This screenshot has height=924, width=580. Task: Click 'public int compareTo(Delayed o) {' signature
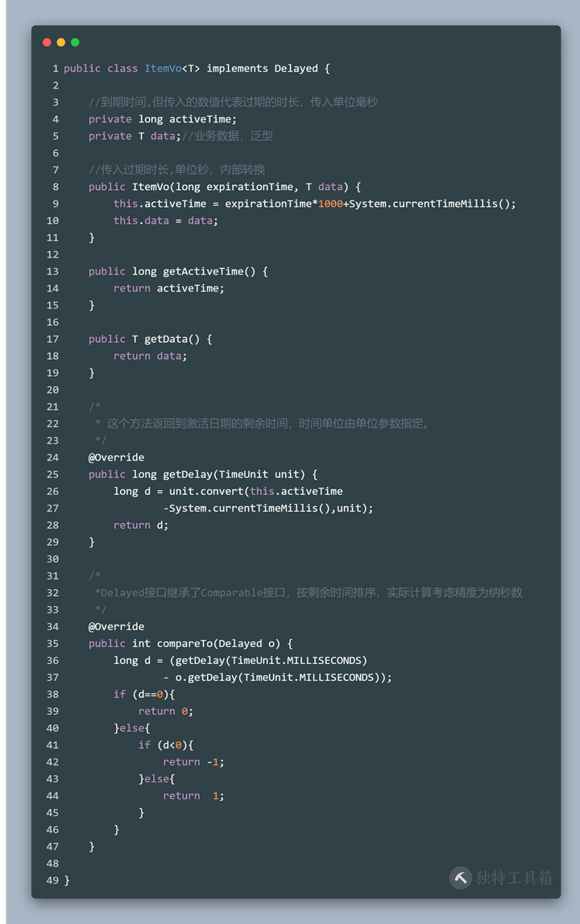point(191,644)
